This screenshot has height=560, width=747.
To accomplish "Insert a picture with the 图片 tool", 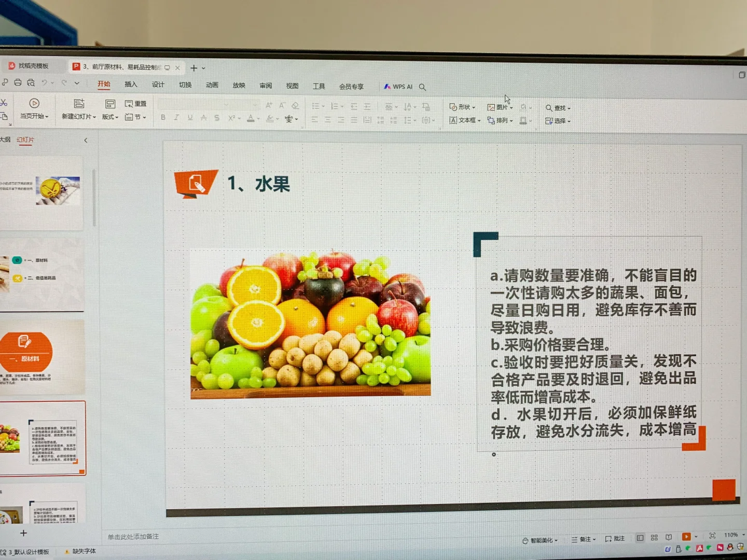I will coord(499,107).
